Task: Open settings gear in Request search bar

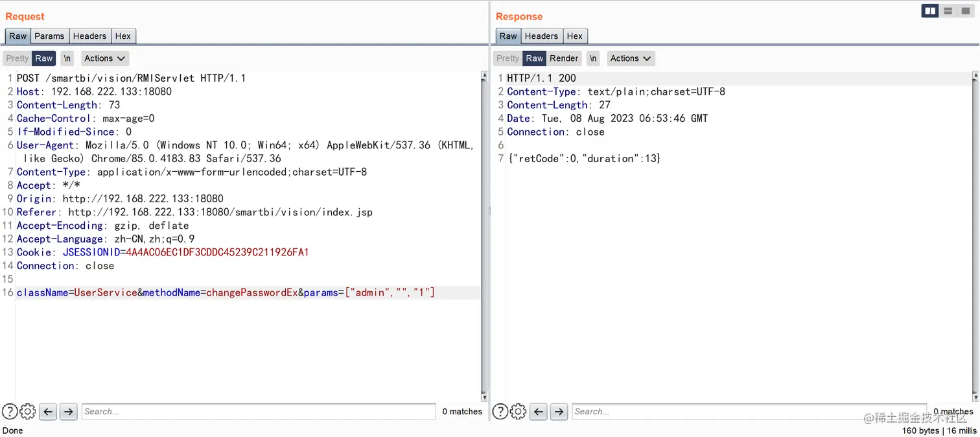Action: 27,411
